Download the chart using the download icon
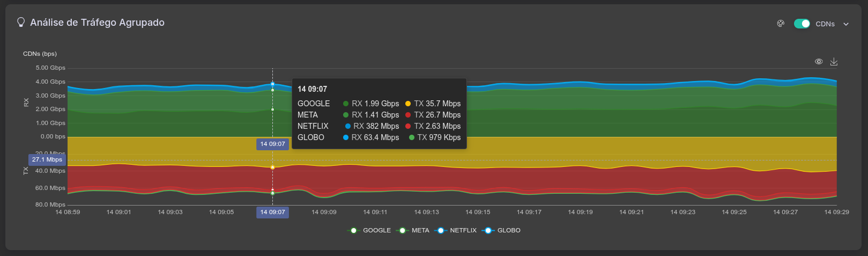Viewport: 868px width, 256px height. (834, 62)
